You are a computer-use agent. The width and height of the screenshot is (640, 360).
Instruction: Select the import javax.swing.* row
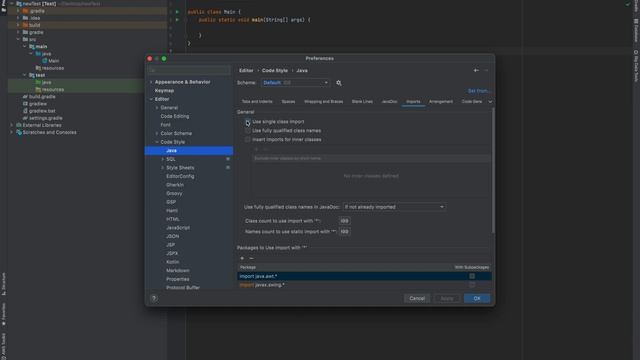coord(364,285)
